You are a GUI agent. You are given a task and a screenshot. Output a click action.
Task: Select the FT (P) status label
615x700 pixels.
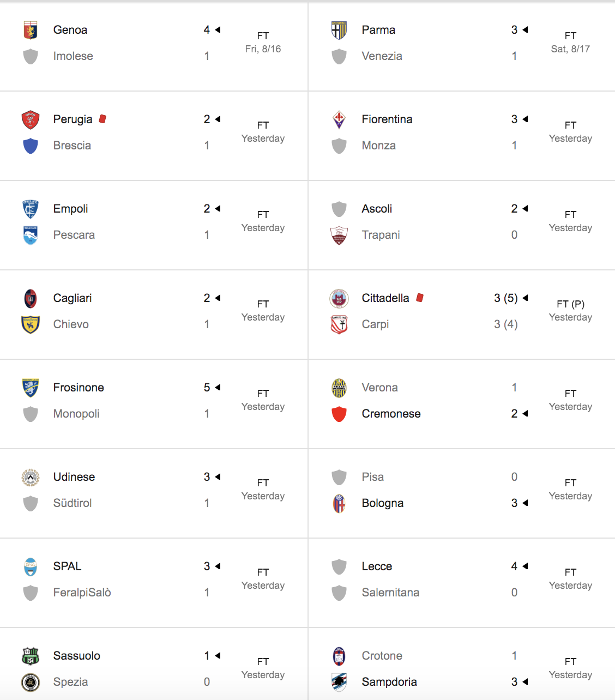point(570,304)
